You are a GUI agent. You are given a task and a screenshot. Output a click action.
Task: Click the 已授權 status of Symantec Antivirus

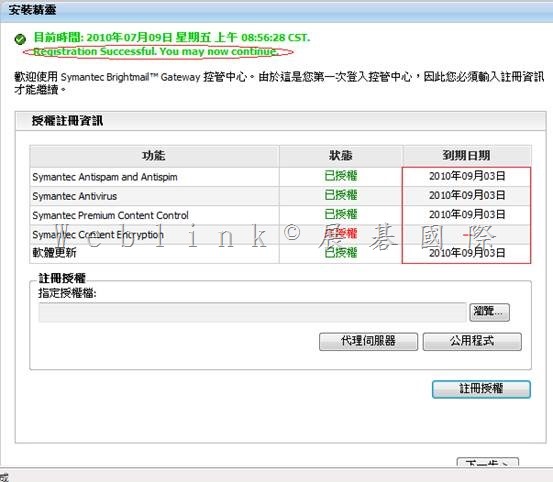pyautogui.click(x=341, y=195)
